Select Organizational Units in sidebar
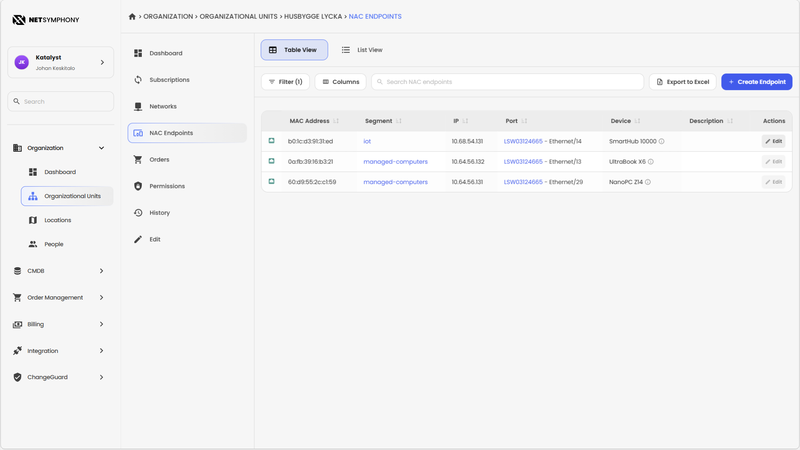The height and width of the screenshot is (450, 800). tap(67, 196)
